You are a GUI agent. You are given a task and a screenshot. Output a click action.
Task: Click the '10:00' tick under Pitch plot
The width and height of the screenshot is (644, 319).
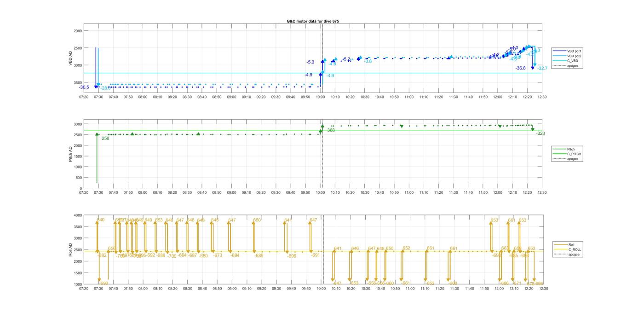(x=321, y=193)
